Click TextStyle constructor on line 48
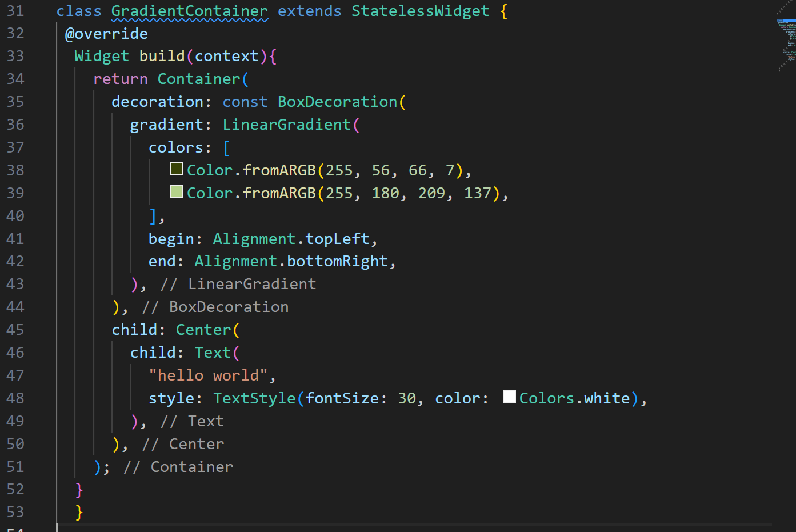This screenshot has height=532, width=796. 254,398
